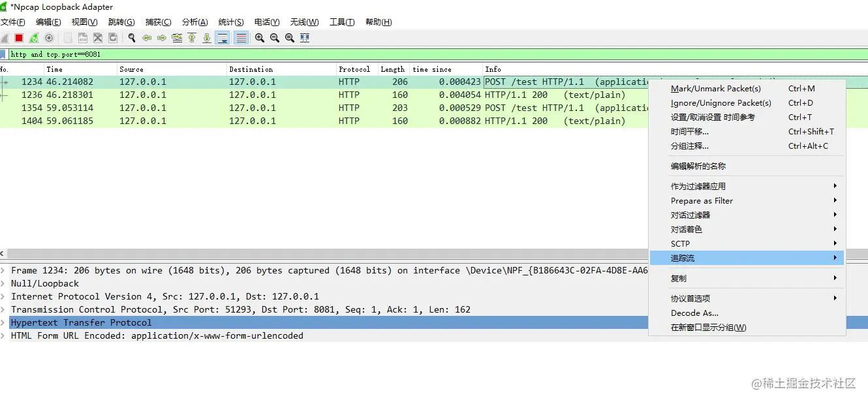This screenshot has height=402, width=868.
Task: Open the 工具(T) menu
Action: click(x=342, y=22)
